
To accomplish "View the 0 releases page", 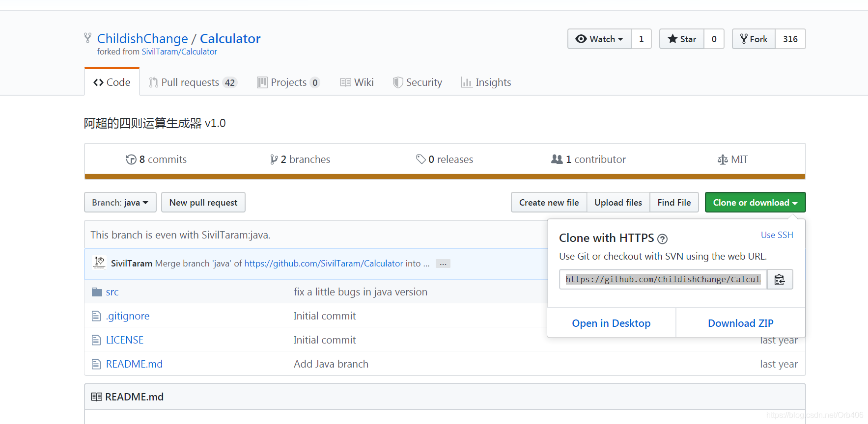I will [x=445, y=159].
